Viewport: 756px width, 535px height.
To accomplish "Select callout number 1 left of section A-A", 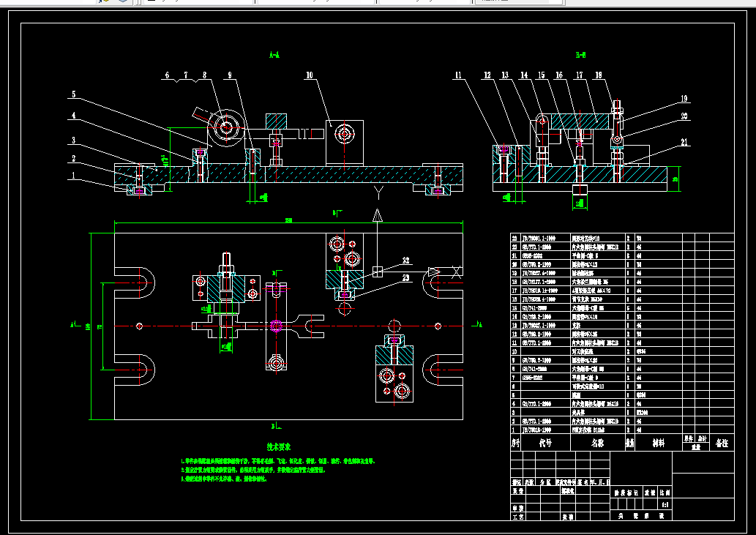I will 74,176.
